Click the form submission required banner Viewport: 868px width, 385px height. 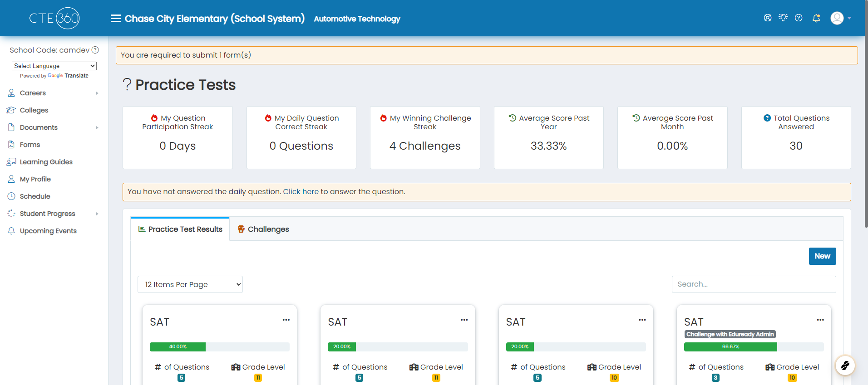tap(487, 55)
